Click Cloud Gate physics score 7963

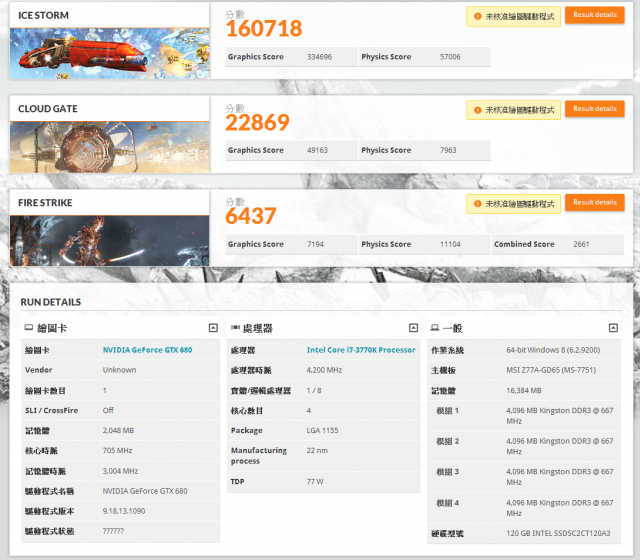click(448, 150)
